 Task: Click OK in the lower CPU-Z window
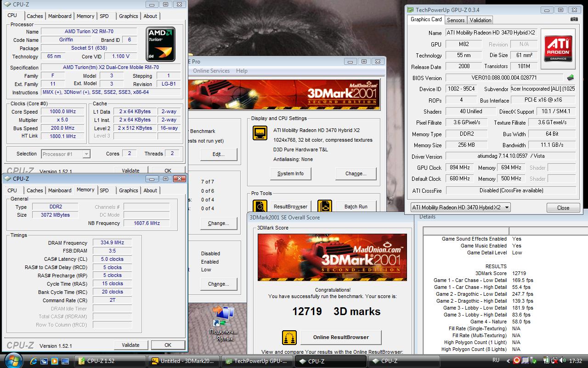168,345
